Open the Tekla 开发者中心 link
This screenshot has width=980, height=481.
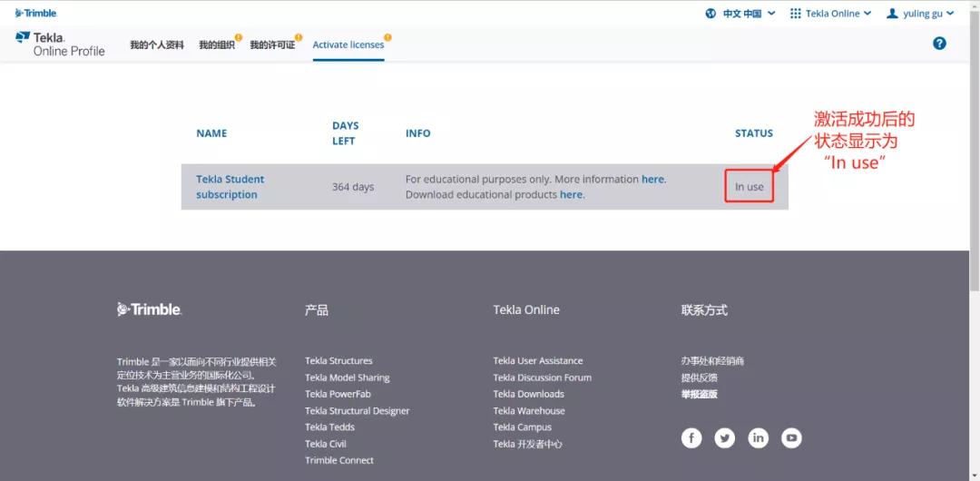tap(527, 444)
